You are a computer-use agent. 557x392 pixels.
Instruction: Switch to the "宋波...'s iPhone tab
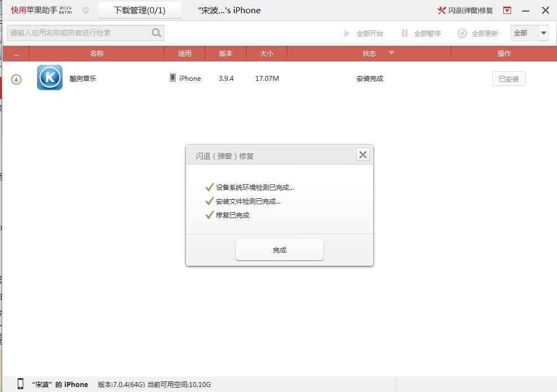229,11
